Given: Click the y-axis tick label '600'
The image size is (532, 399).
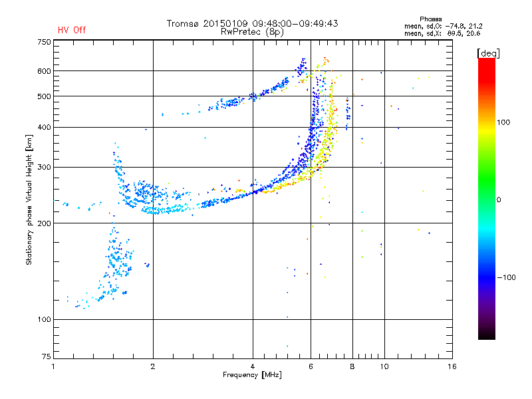Looking at the screenshot, I should 45,71.
